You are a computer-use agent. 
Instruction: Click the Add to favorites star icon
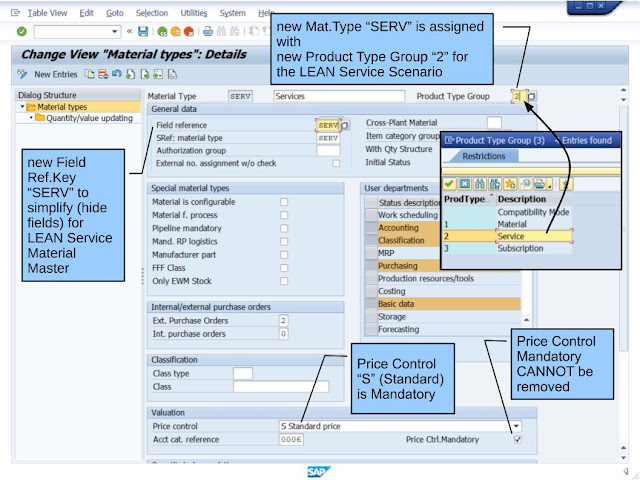pyautogui.click(x=510, y=184)
